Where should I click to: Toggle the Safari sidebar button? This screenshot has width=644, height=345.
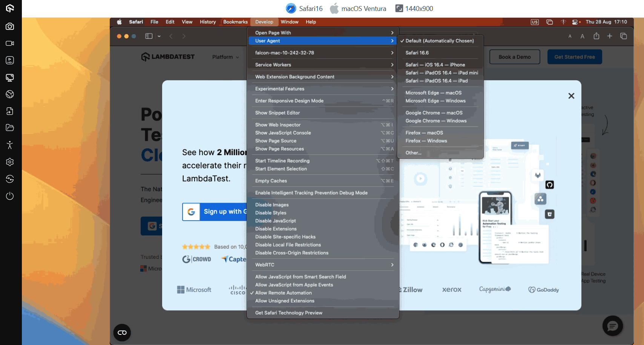pos(149,36)
